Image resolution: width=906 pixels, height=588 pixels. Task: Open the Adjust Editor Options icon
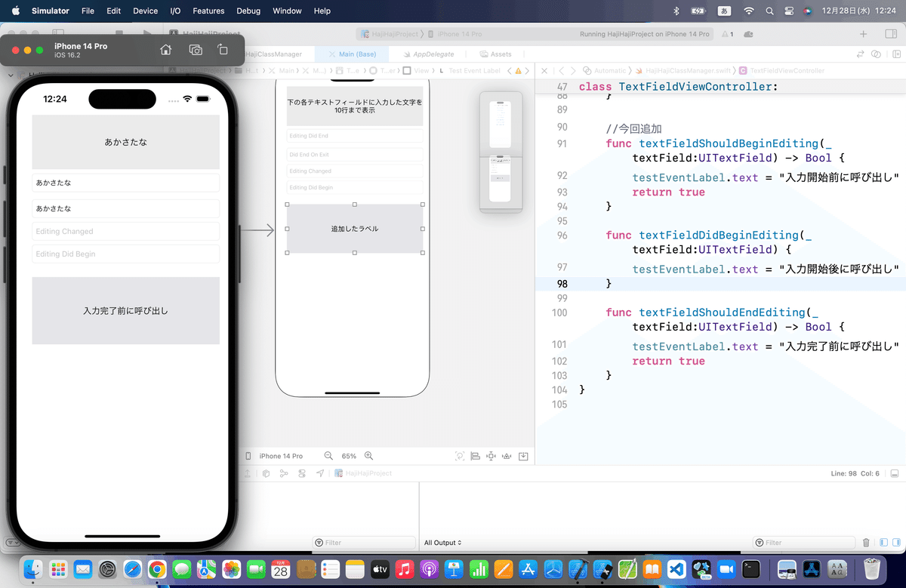[x=876, y=54]
